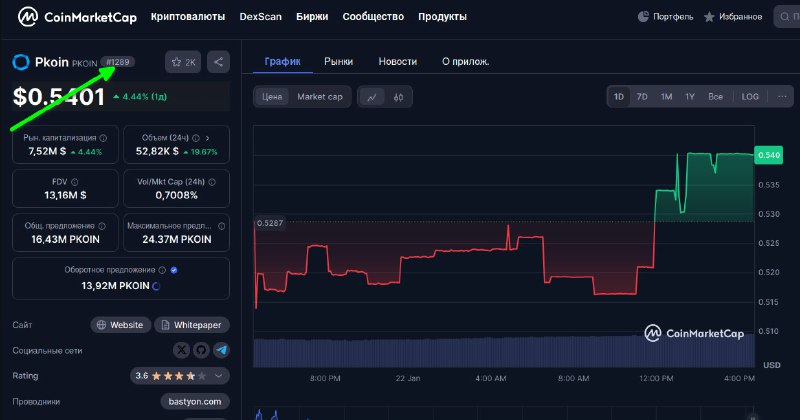Click the $0.5401 price value
Screen dimensions: 800x420
pyautogui.click(x=59, y=97)
